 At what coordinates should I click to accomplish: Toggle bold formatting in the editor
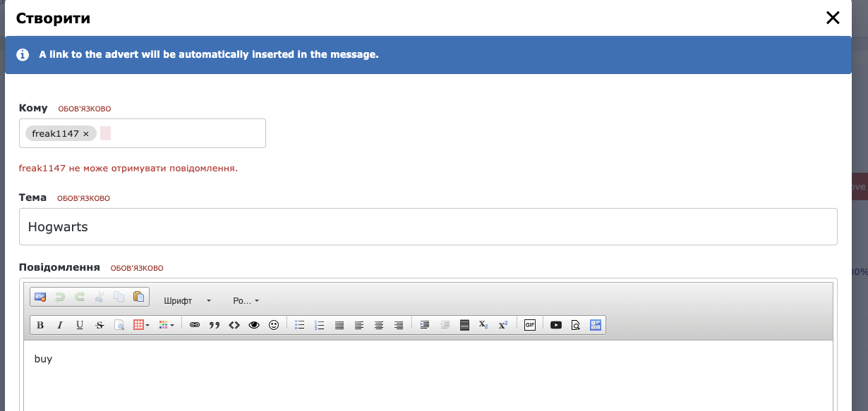pos(40,325)
